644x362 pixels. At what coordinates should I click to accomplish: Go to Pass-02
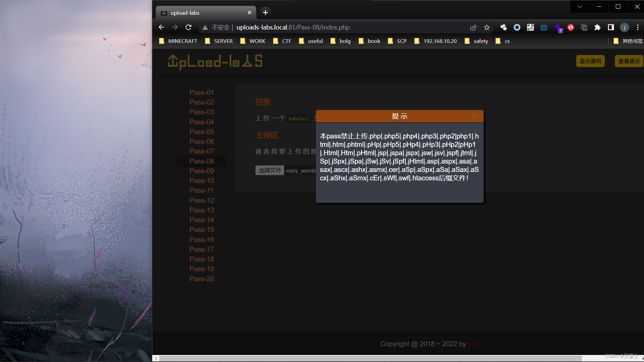[x=202, y=102]
